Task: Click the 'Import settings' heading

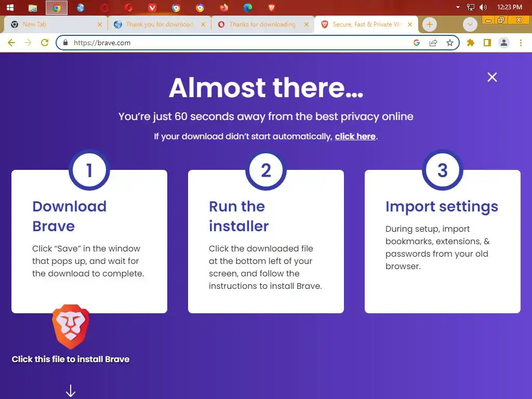Action: (442, 206)
